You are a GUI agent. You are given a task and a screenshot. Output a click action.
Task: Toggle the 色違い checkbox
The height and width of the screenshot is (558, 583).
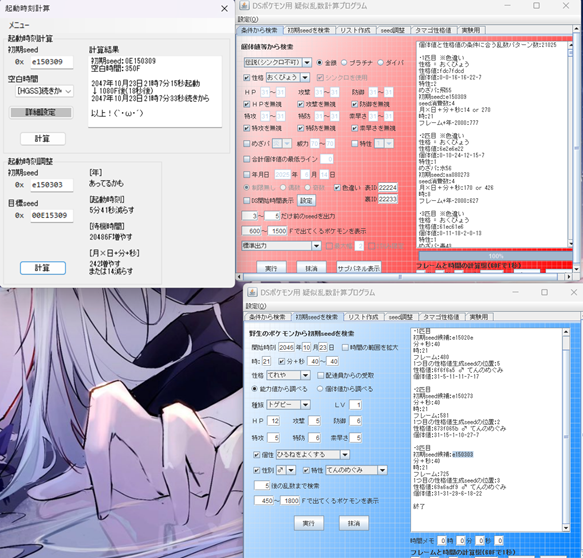pos(337,188)
